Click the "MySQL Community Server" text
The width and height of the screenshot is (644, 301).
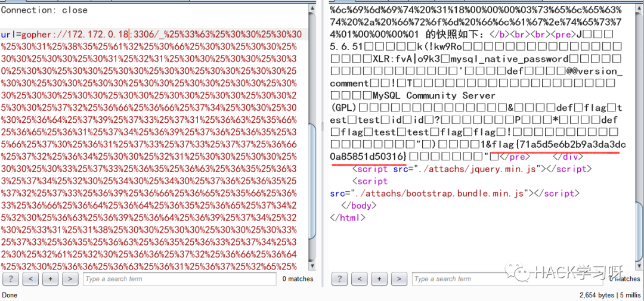pyautogui.click(x=435, y=96)
